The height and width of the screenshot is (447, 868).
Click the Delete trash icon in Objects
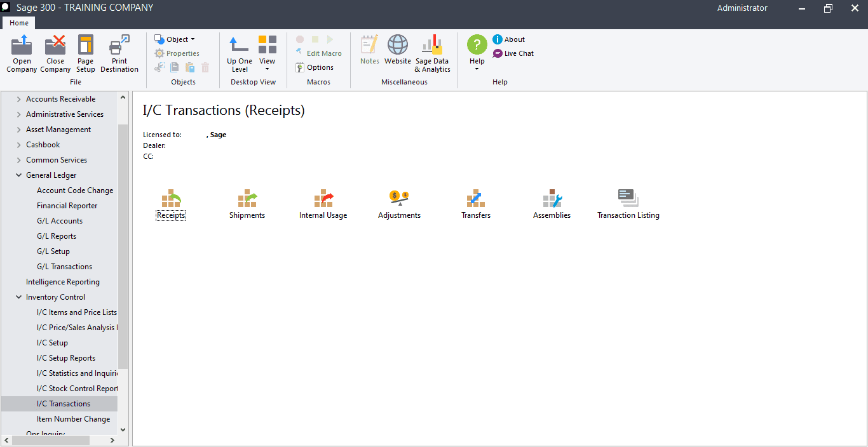click(205, 67)
